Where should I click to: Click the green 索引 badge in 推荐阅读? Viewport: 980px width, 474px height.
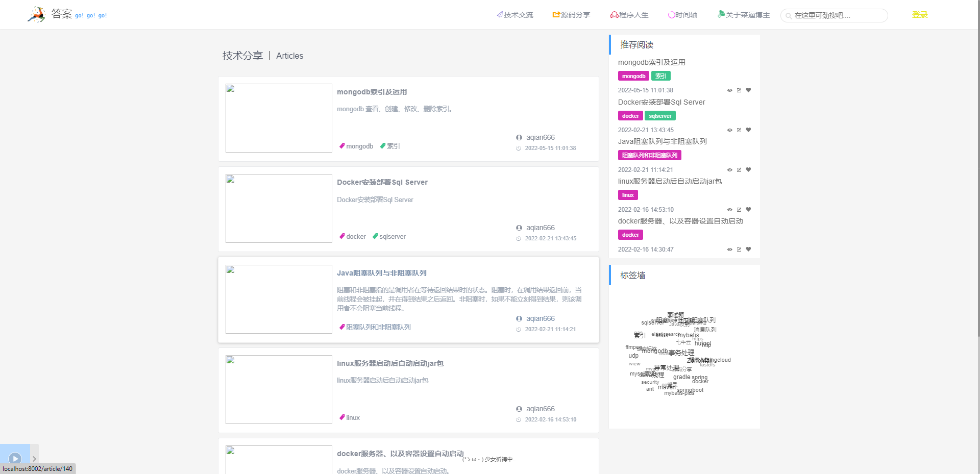pos(661,76)
